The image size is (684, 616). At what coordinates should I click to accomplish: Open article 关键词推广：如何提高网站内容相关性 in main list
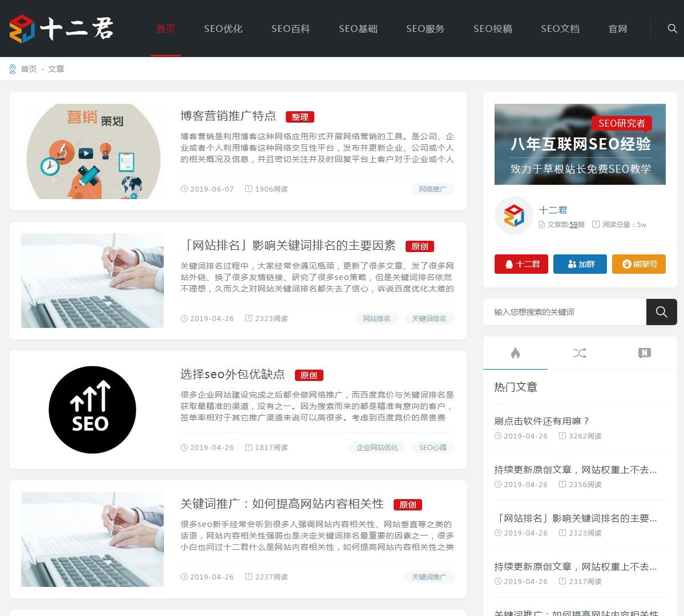(x=282, y=504)
